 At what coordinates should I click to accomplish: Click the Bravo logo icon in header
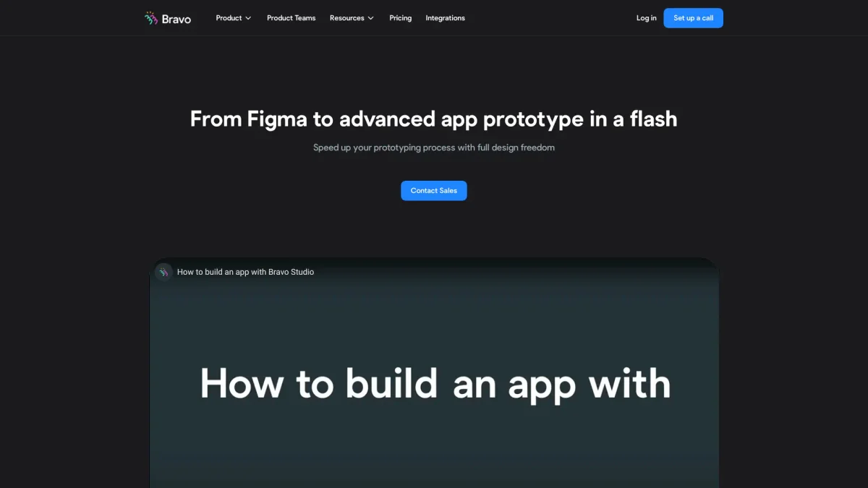151,18
